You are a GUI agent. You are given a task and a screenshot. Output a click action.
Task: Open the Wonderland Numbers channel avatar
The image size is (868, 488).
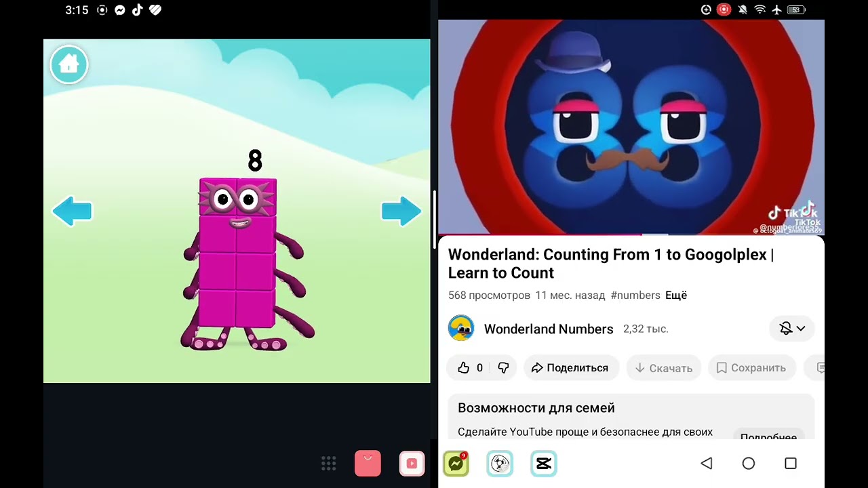coord(461,329)
